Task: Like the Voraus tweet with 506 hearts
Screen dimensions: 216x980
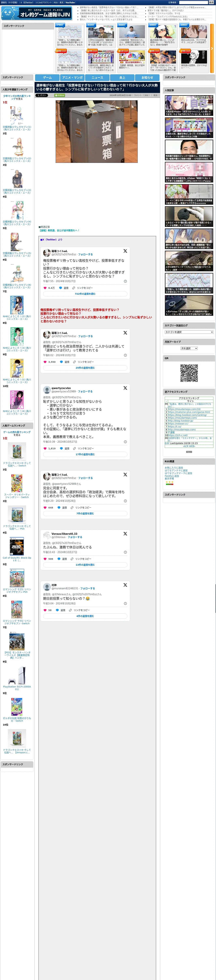Action: (x=45, y=559)
